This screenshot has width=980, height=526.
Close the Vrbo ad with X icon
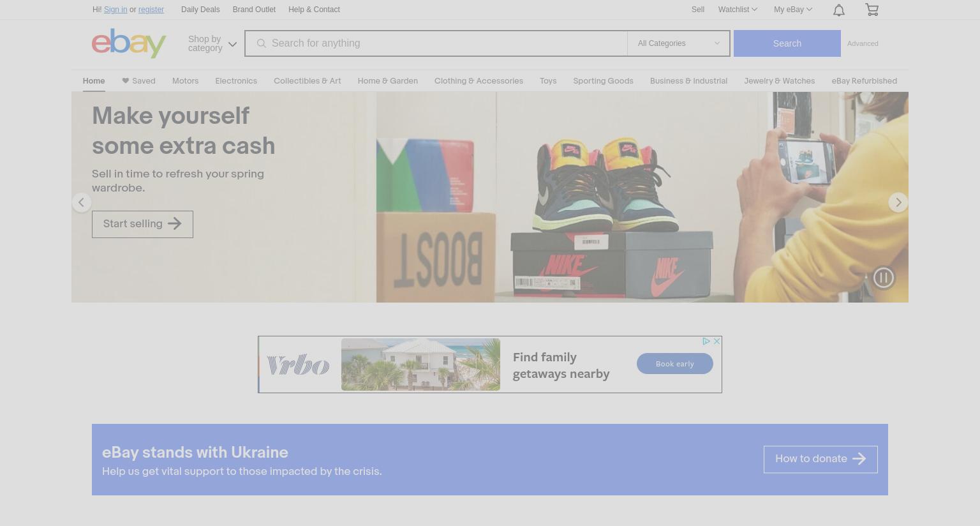coord(716,342)
